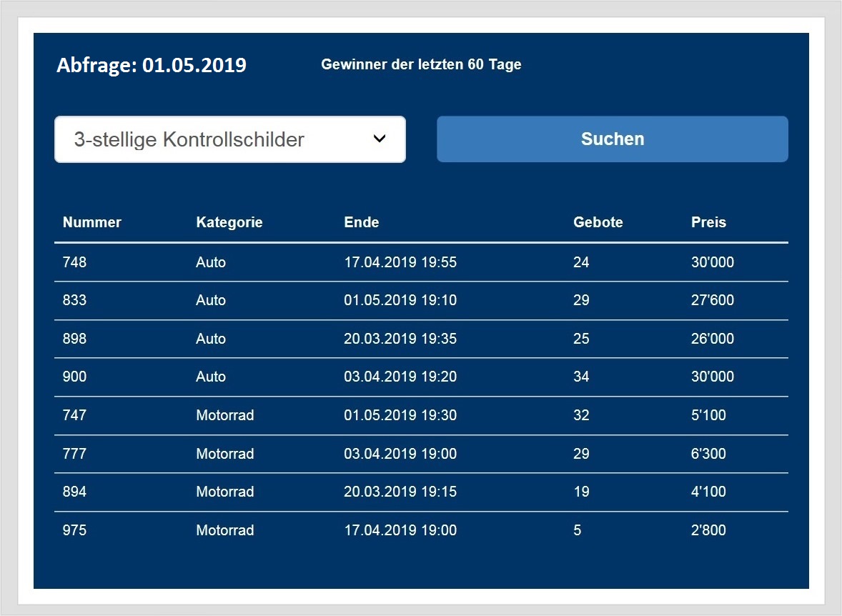Select the Motorrad row numbered 777

[x=421, y=454]
